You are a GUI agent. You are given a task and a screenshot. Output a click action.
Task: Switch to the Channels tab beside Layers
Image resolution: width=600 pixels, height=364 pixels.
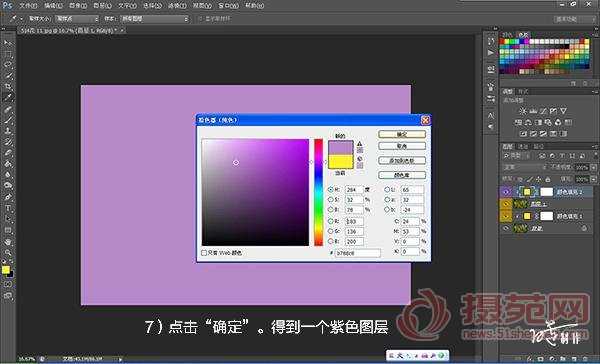click(x=522, y=146)
